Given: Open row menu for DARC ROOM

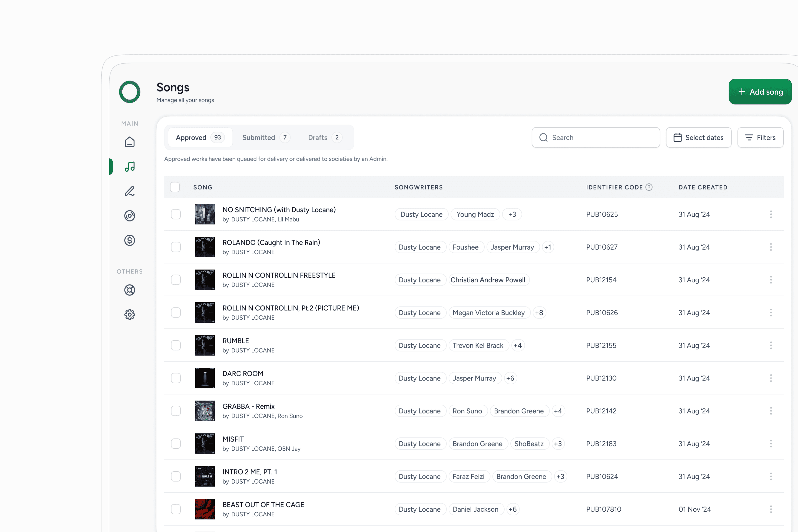Looking at the screenshot, I should coord(771,378).
